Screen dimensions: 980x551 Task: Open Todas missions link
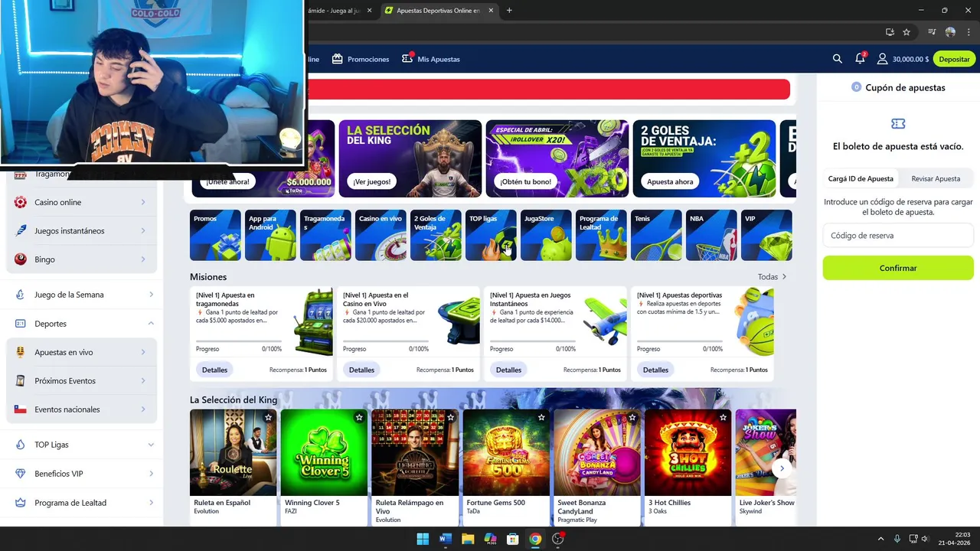point(772,277)
